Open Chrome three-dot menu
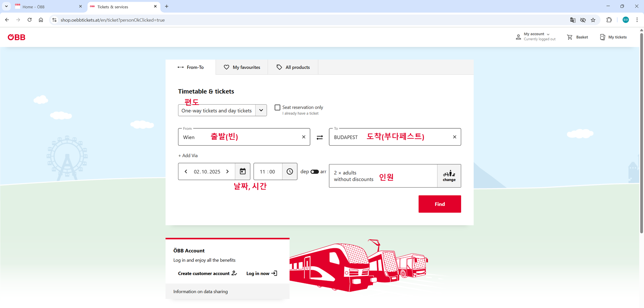644x308 pixels. tap(637, 20)
